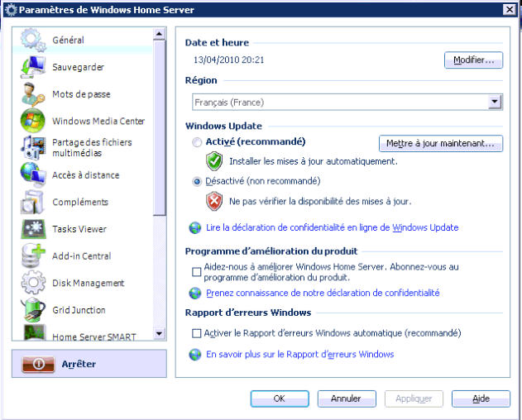
Task: Click the Home Server SMART icon
Action: [x=34, y=332]
